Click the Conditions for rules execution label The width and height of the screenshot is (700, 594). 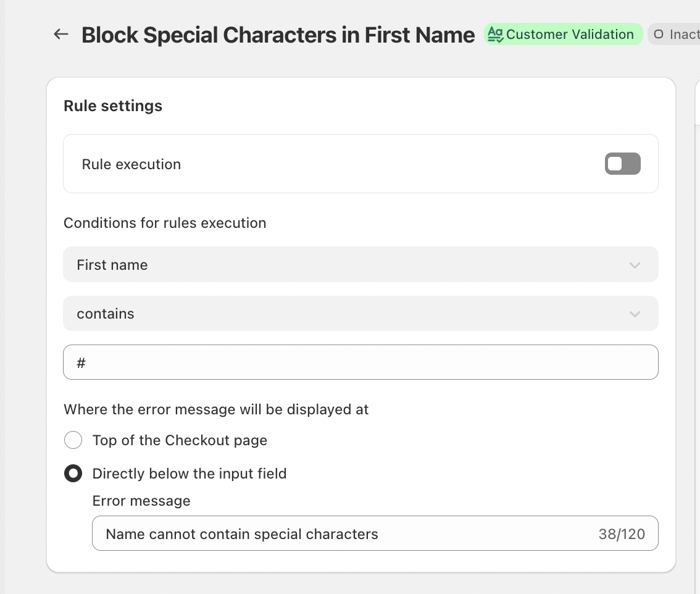click(x=165, y=223)
